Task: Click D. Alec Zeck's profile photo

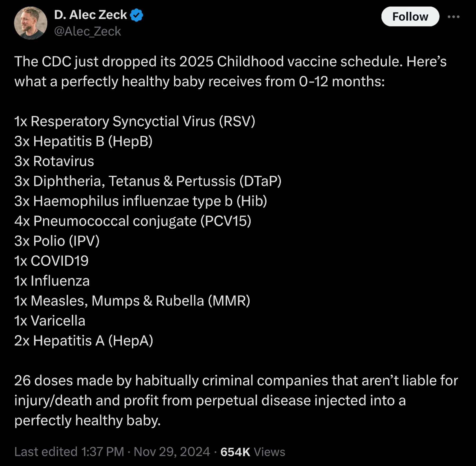Action: click(x=31, y=23)
